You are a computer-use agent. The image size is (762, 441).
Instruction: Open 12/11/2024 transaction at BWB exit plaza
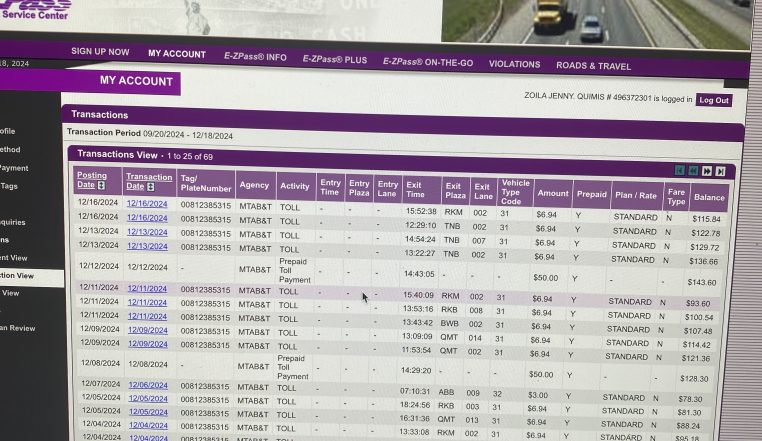point(147,316)
